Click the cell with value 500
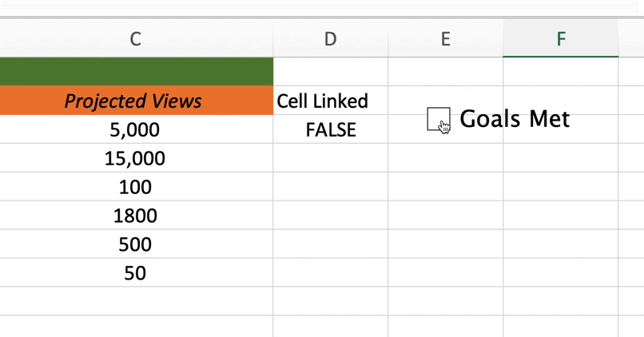The width and height of the screenshot is (644, 337). click(x=136, y=244)
